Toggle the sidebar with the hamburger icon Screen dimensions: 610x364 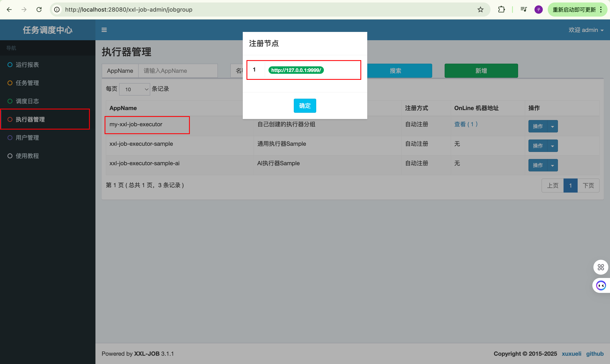[x=104, y=30]
